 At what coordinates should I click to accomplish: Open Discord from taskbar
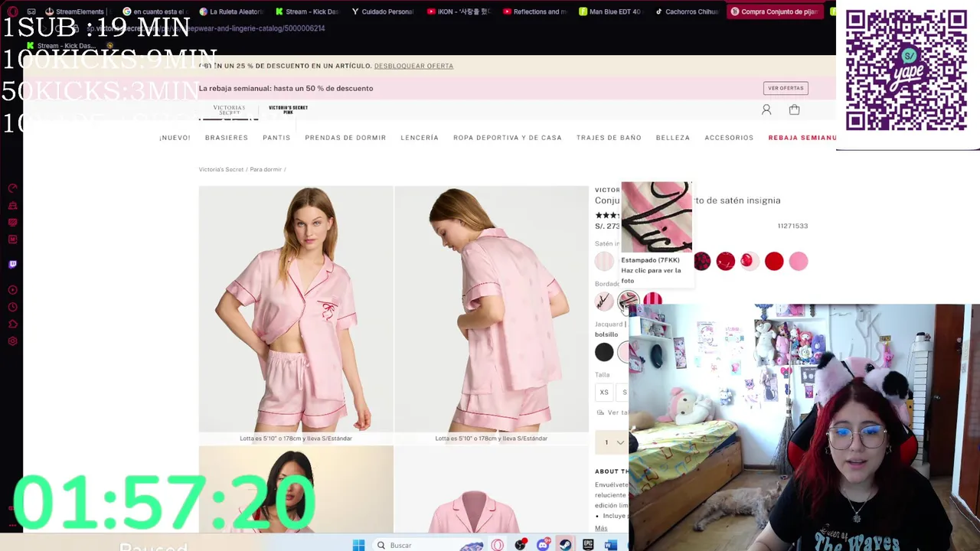(x=543, y=545)
